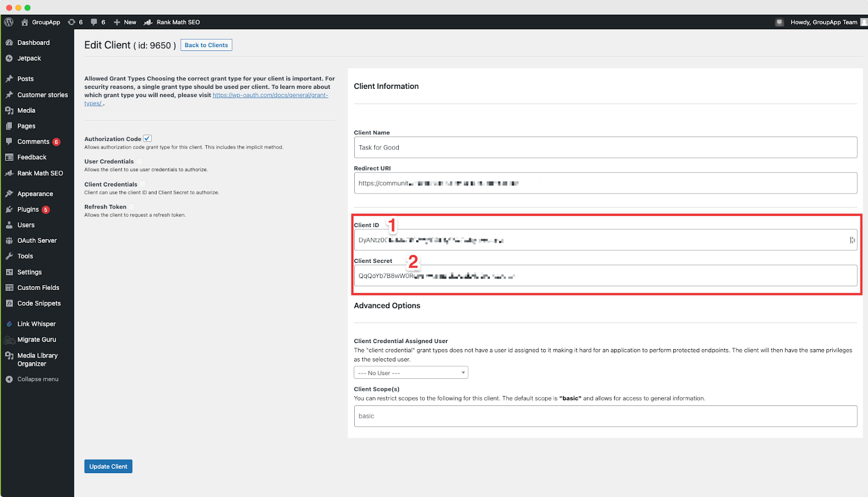Screen dimensions: 868x497
Task: Go to the Plugins menu
Action: (x=28, y=210)
